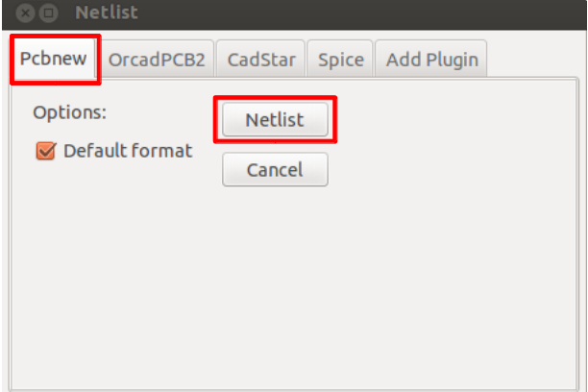Close the Netlist window with X icon
The width and height of the screenshot is (588, 392).
click(26, 13)
